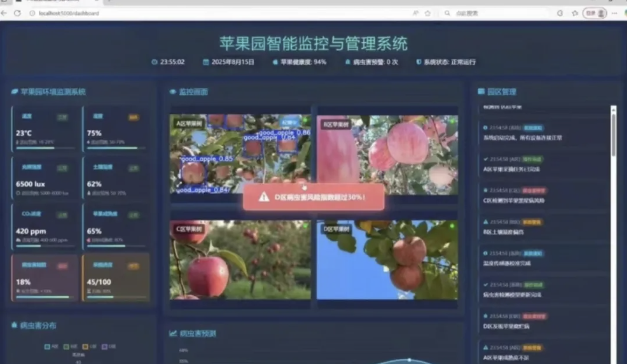Click the shield icon beside 系统状态
The image size is (627, 364).
[x=419, y=62]
